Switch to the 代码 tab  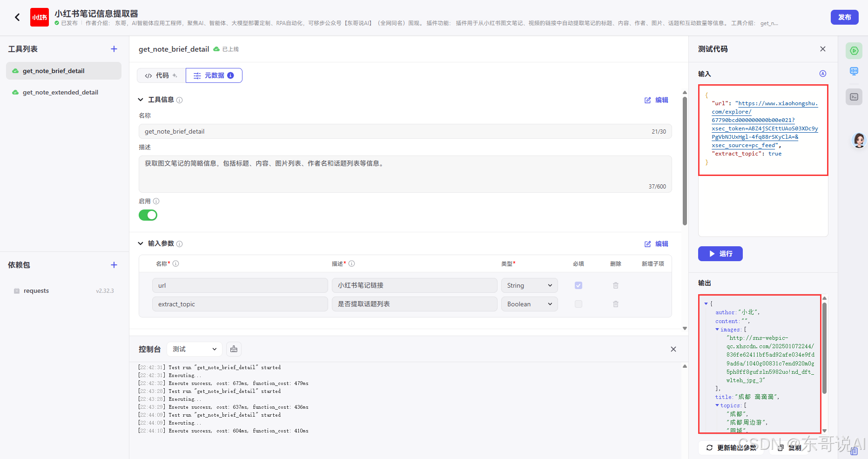click(161, 75)
